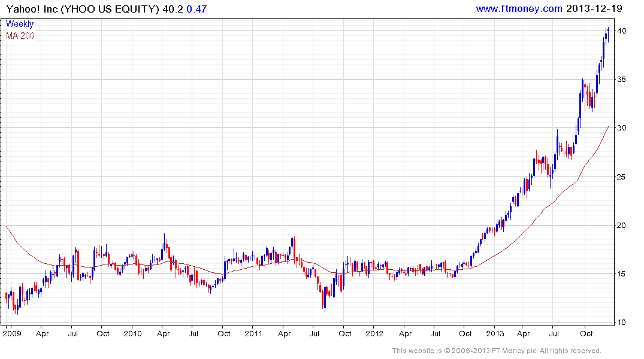Screen dimensions: 644x359
Task: Click the x-axis label 2009
Action: 11,333
